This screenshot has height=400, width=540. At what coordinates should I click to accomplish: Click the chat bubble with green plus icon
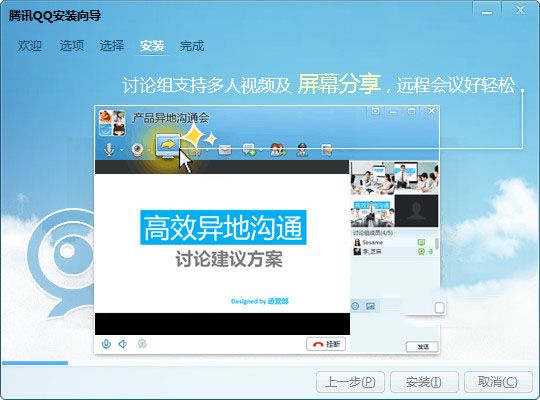[x=249, y=150]
